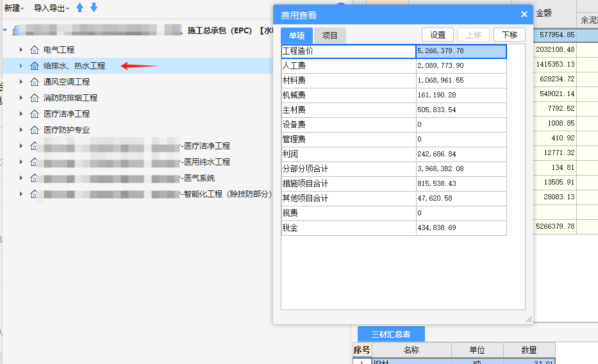
Task: Expand the 电气工程 tree node
Action: point(21,49)
